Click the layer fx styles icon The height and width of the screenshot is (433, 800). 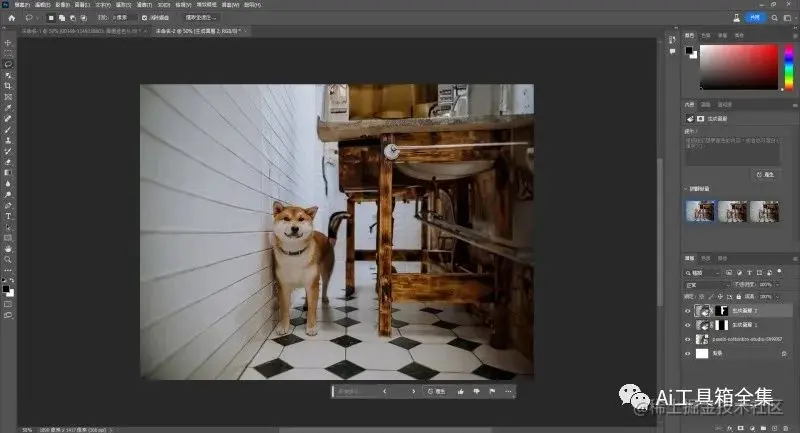[x=730, y=428]
